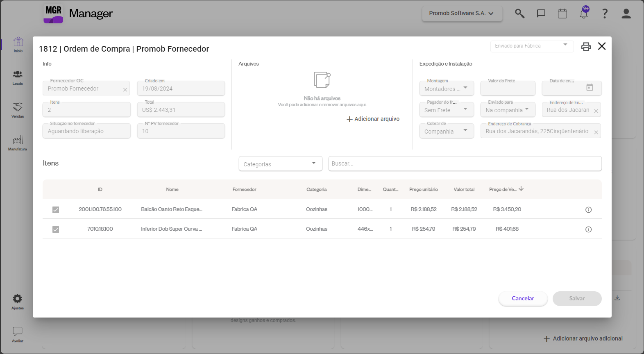
Task: Close the Ordem de Compra dialog
Action: coord(602,46)
